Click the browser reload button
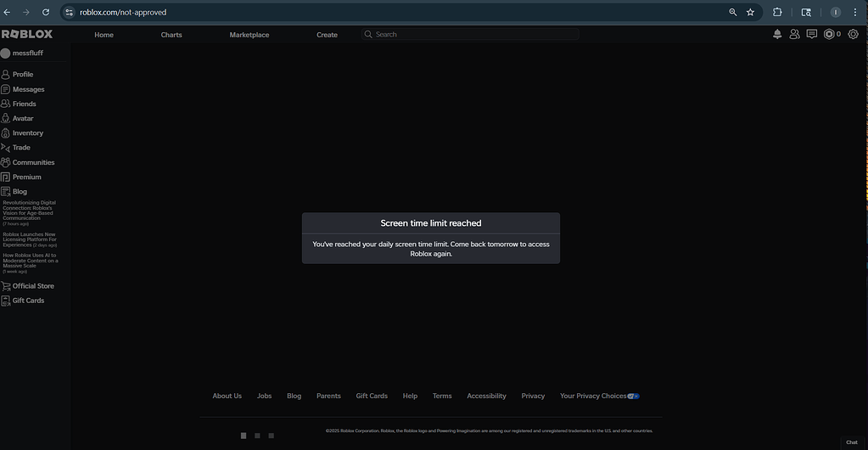 46,12
